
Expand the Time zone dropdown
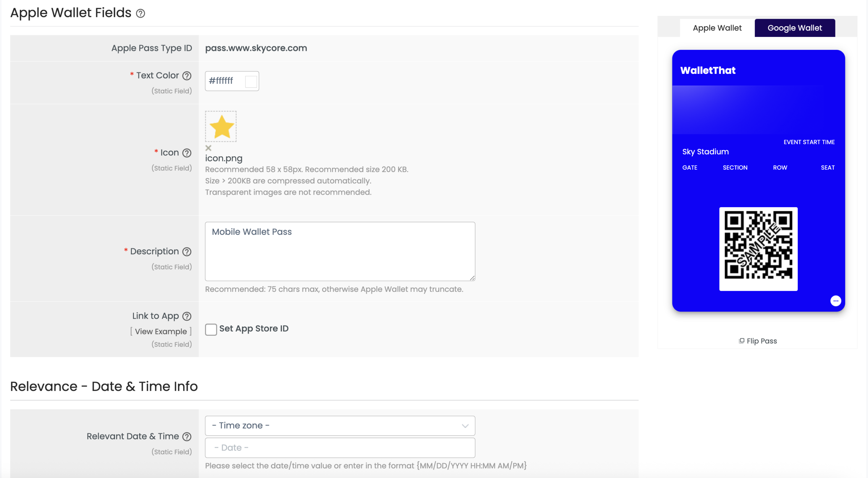pyautogui.click(x=340, y=425)
